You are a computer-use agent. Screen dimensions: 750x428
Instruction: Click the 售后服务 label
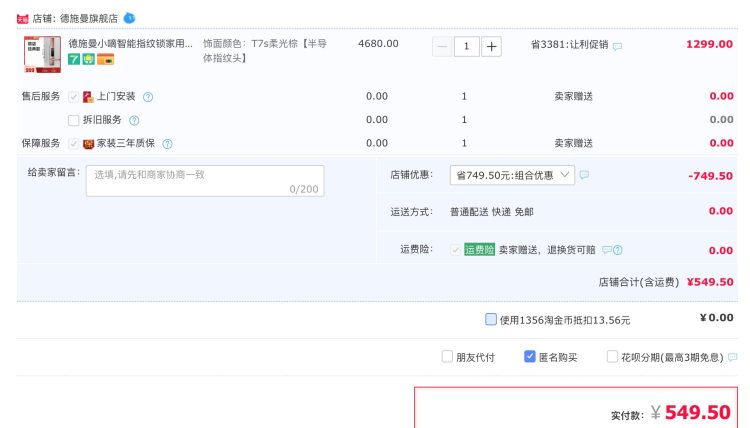(41, 97)
